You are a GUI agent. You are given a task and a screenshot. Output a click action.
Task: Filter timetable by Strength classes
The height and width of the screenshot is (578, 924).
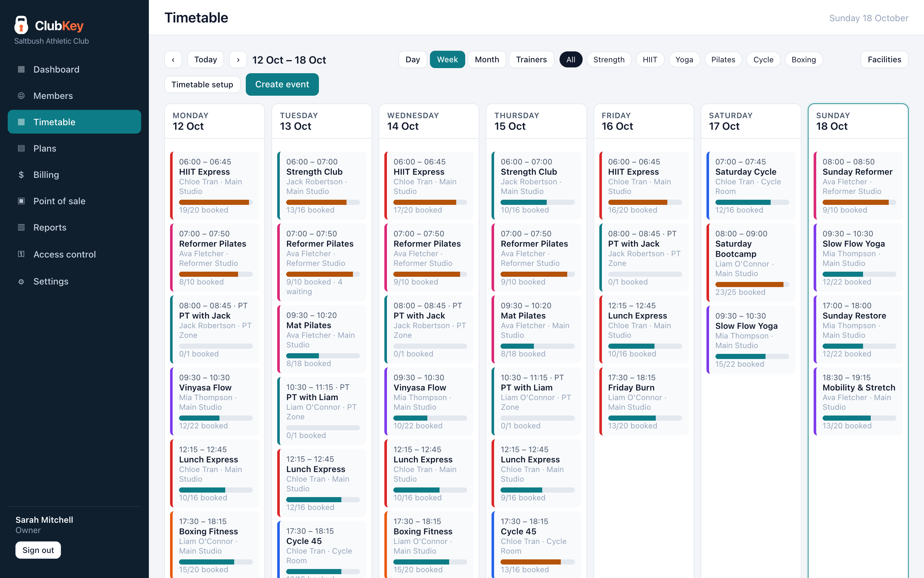(609, 60)
